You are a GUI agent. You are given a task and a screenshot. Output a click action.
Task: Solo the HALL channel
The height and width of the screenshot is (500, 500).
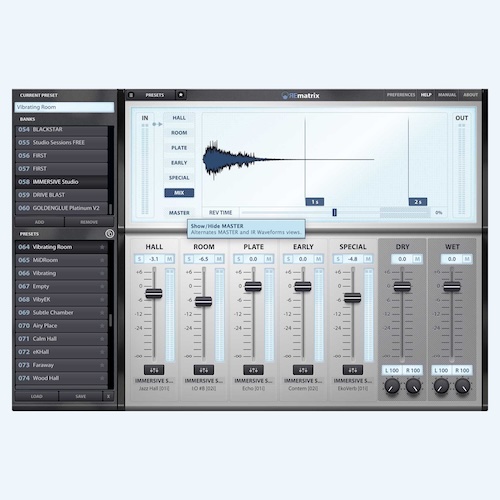pos(139,259)
